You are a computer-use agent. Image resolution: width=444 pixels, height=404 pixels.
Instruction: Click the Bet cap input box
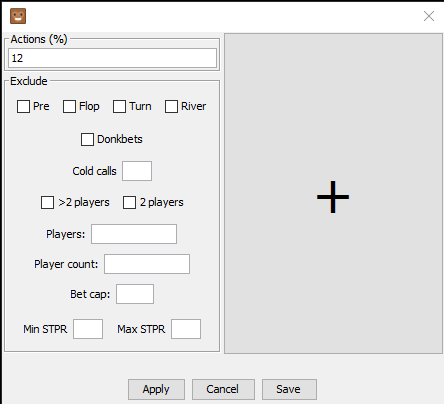coord(135,294)
